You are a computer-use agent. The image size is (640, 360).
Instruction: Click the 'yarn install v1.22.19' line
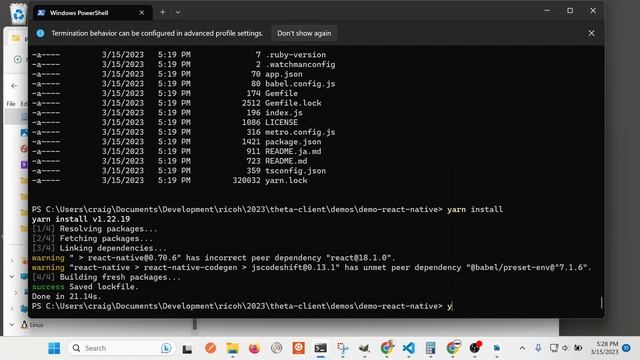81,219
